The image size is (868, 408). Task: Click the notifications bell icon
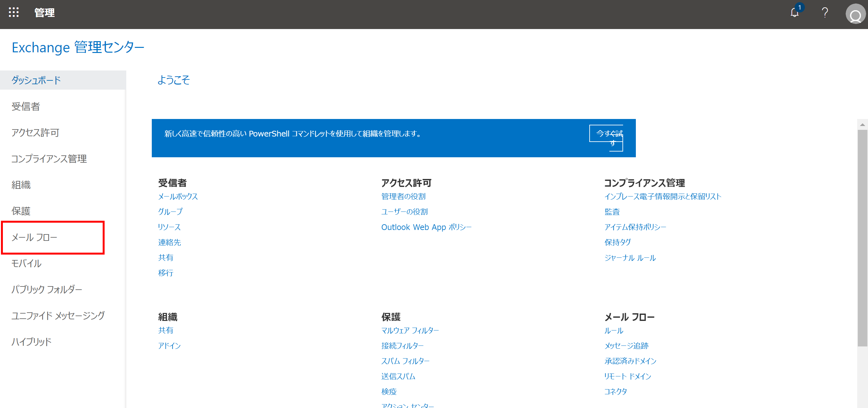point(795,13)
